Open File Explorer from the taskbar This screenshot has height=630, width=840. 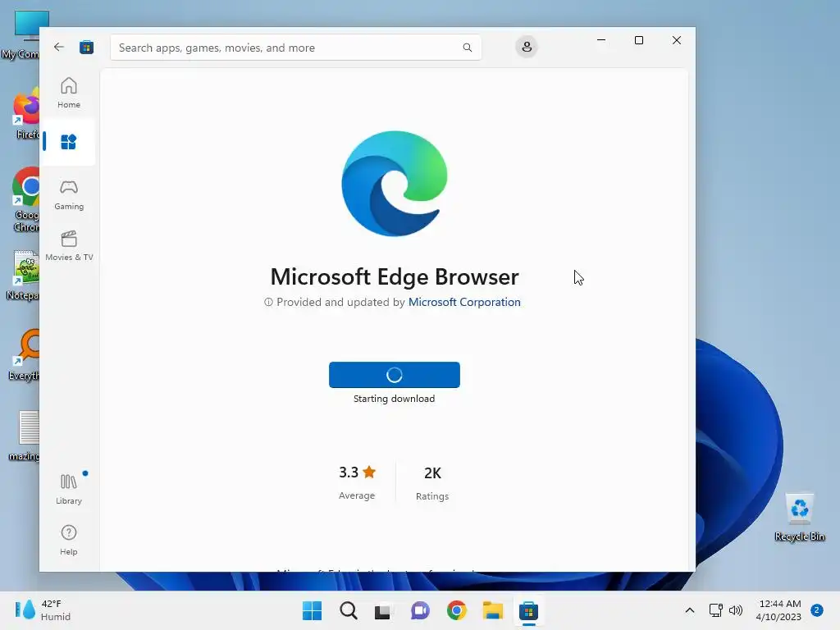click(x=492, y=610)
